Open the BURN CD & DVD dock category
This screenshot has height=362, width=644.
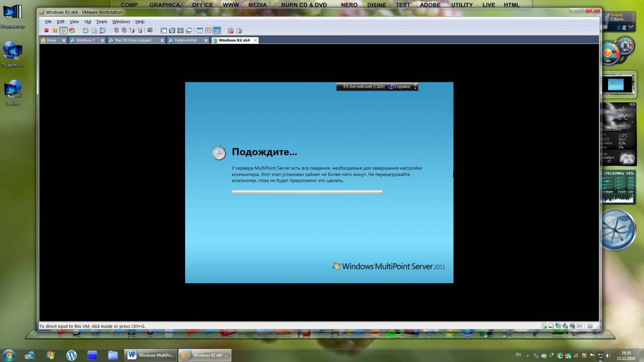pyautogui.click(x=304, y=5)
